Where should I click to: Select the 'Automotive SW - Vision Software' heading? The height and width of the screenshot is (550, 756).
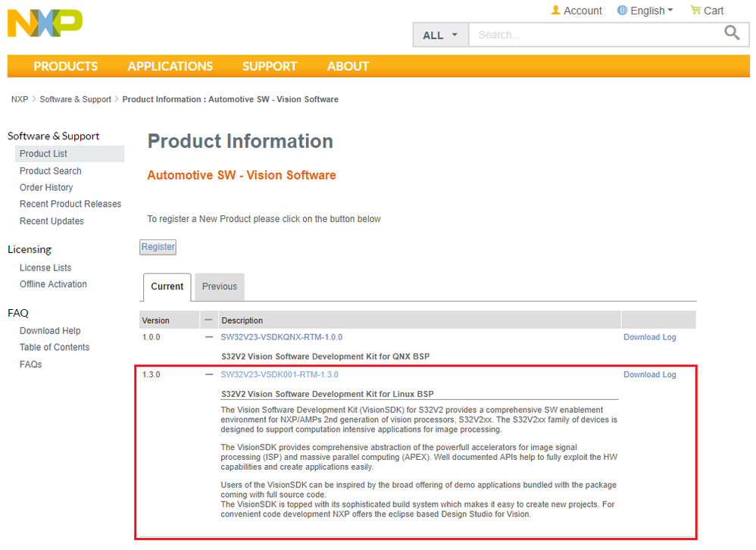coord(242,176)
